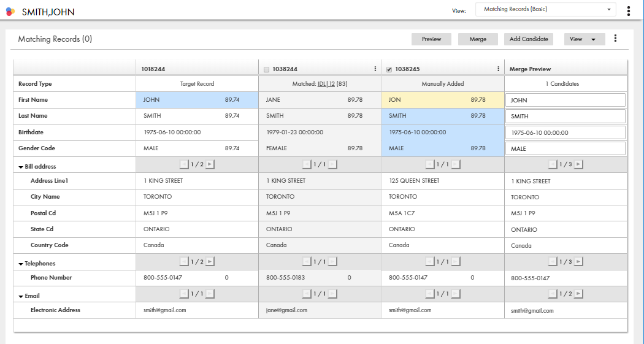The width and height of the screenshot is (644, 344).
Task: Open record 1038244 column options menu
Action: coord(375,69)
